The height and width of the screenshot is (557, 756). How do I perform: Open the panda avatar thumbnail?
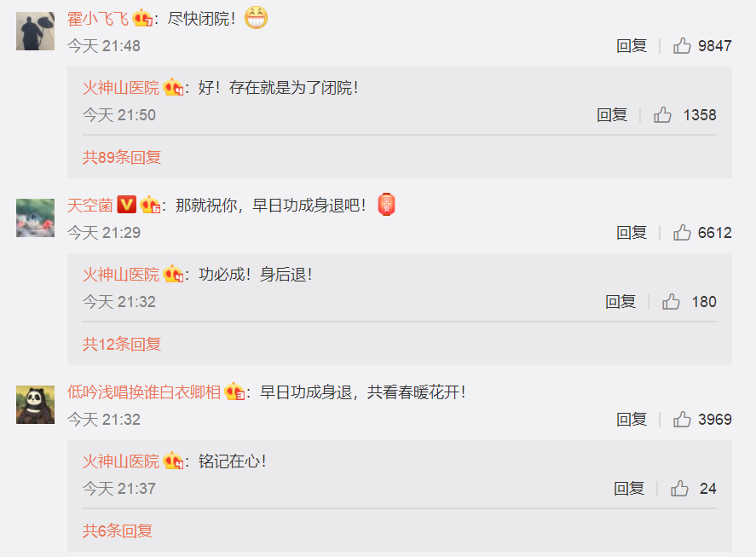click(35, 405)
